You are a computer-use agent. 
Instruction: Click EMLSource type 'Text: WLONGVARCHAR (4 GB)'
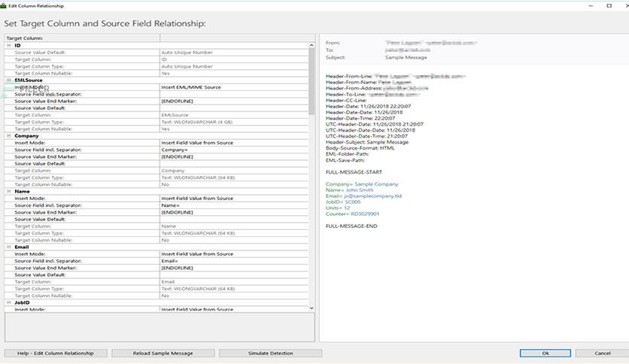(197, 122)
